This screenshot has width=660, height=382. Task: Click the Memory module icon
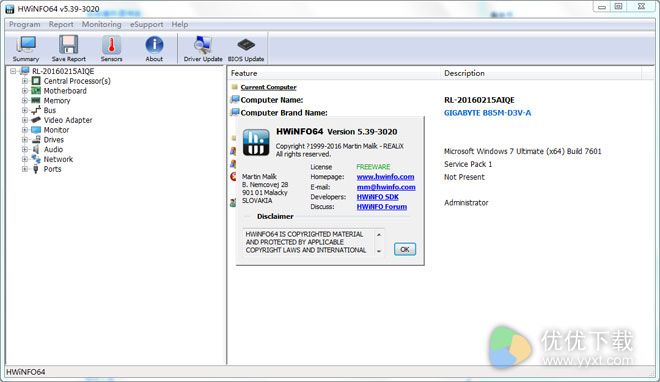pyautogui.click(x=36, y=101)
